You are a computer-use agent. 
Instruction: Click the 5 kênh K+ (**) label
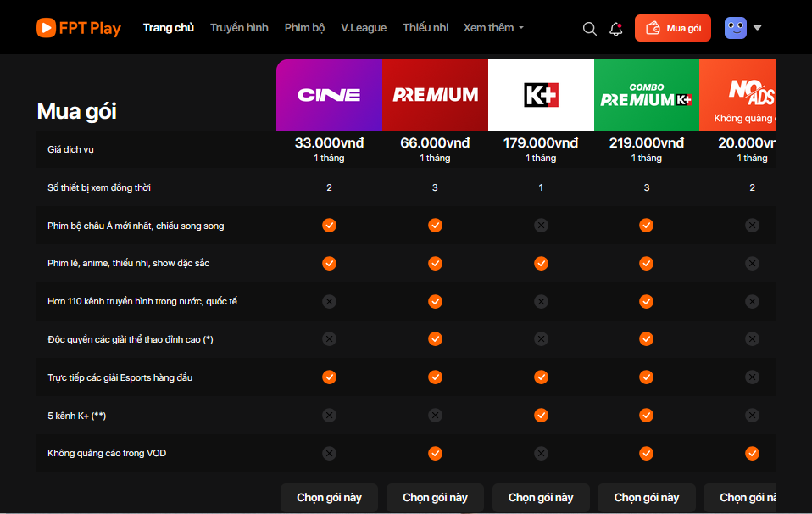tap(76, 416)
